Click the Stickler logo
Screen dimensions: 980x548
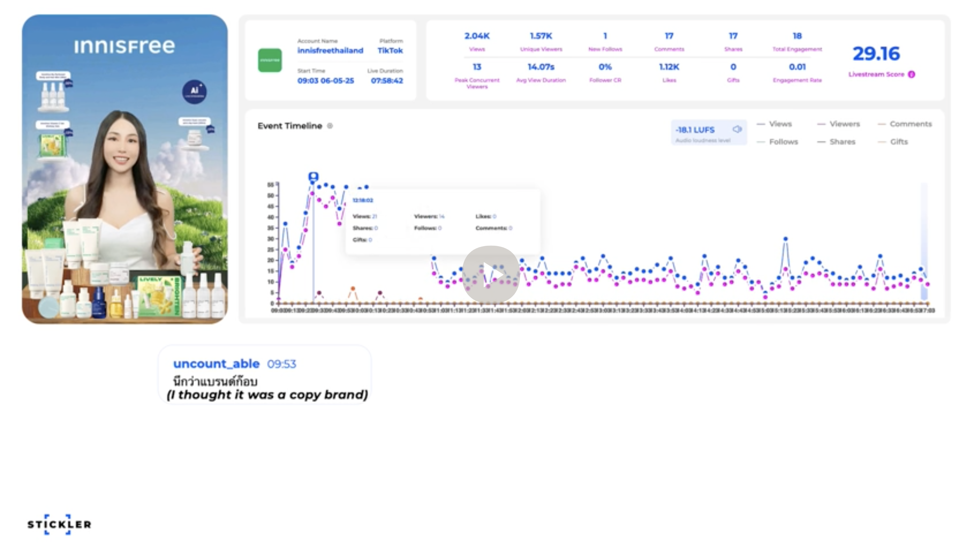[59, 524]
